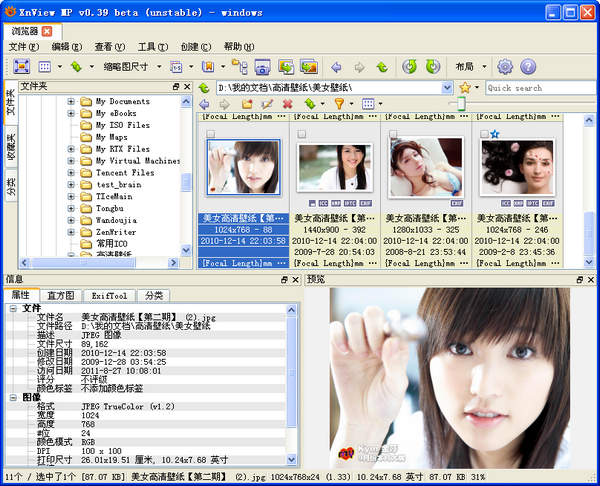Image resolution: width=600 pixels, height=486 pixels.
Task: Click the fullscreen view toolbar icon
Action: (x=21, y=67)
